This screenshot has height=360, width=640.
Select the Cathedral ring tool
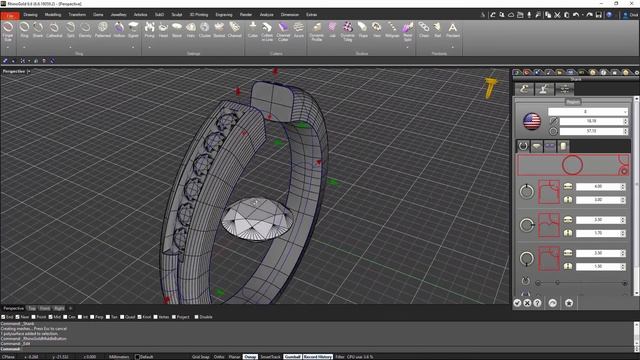coord(54,30)
